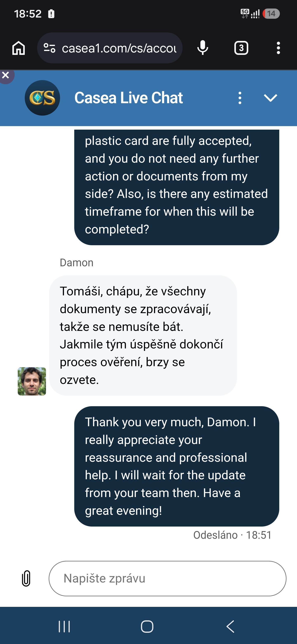The height and width of the screenshot is (644, 297).
Task: Tap the Casea Live Chat title
Action: (x=129, y=98)
